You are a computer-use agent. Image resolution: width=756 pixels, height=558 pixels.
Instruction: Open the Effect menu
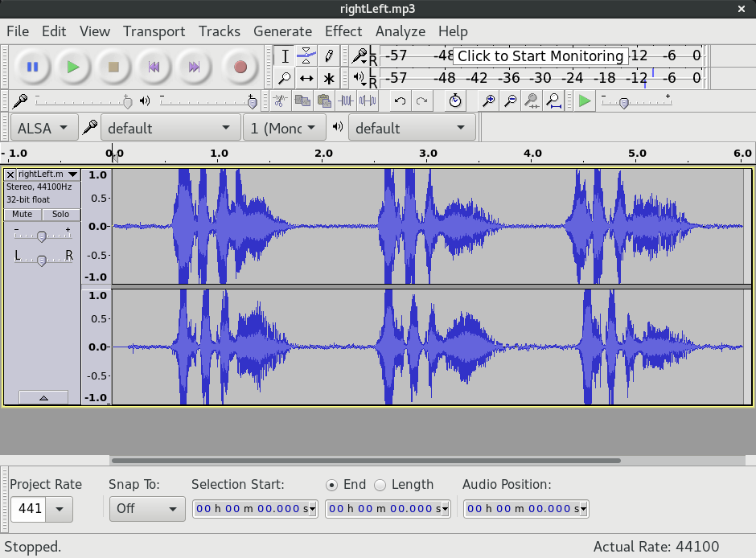click(x=343, y=31)
